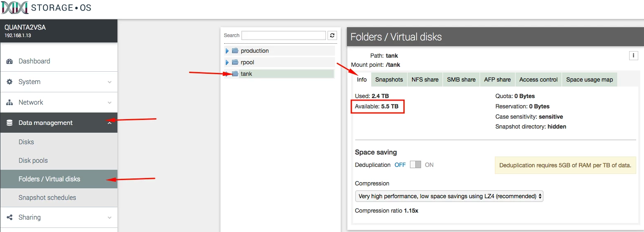Viewport: 644px width, 232px height.
Task: Collapse the Data management chevron
Action: [x=110, y=123]
